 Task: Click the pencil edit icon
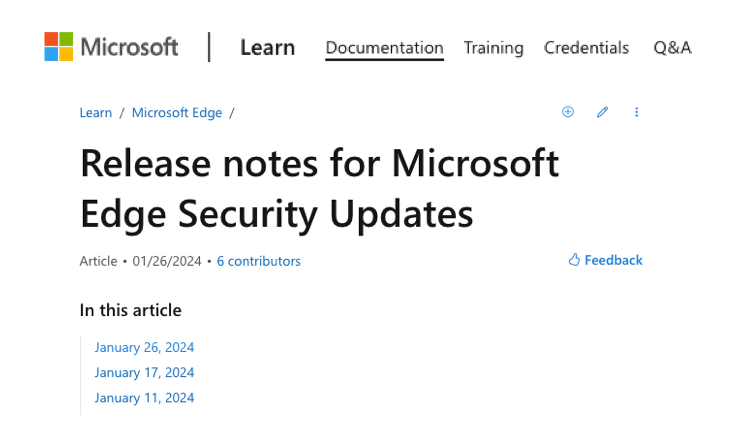point(602,112)
